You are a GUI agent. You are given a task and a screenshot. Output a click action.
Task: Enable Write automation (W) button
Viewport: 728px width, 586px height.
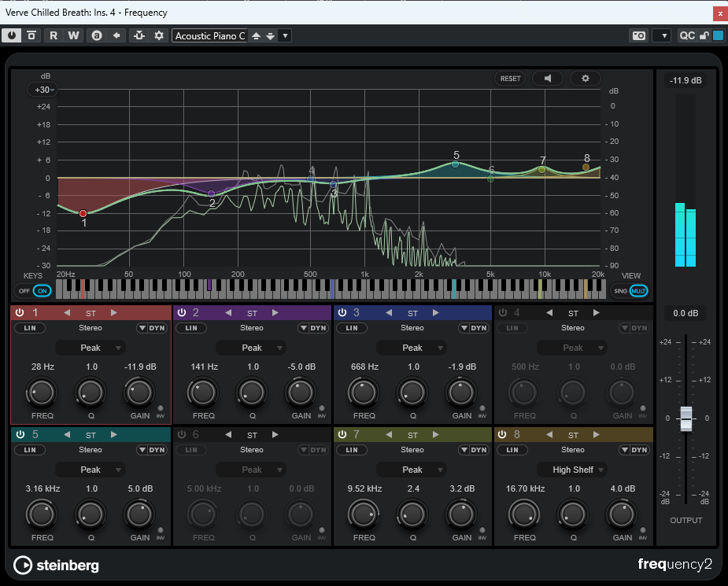click(x=73, y=35)
